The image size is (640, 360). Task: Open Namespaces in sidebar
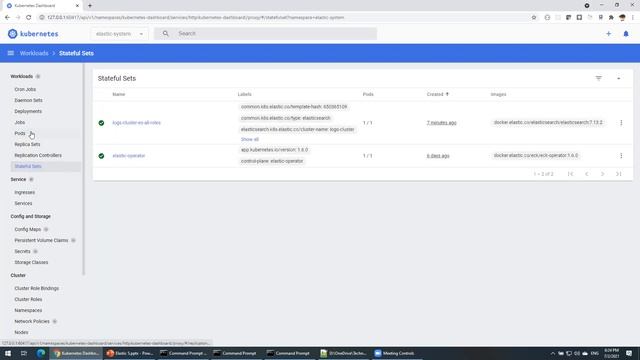click(28, 310)
